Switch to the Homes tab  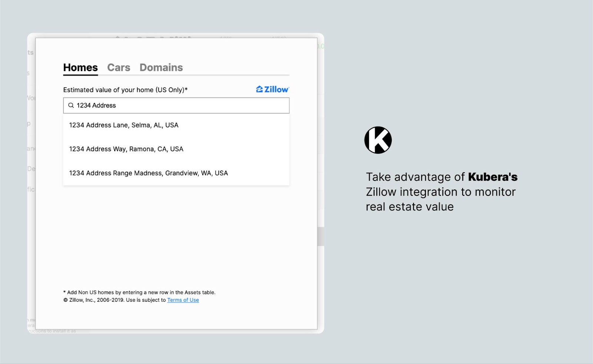pyautogui.click(x=80, y=67)
